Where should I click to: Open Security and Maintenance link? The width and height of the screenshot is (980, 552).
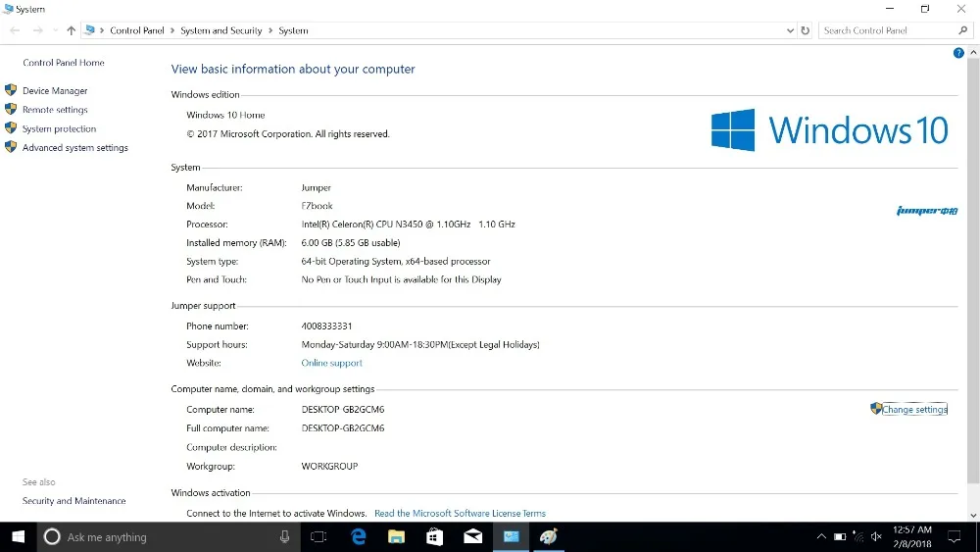point(73,501)
